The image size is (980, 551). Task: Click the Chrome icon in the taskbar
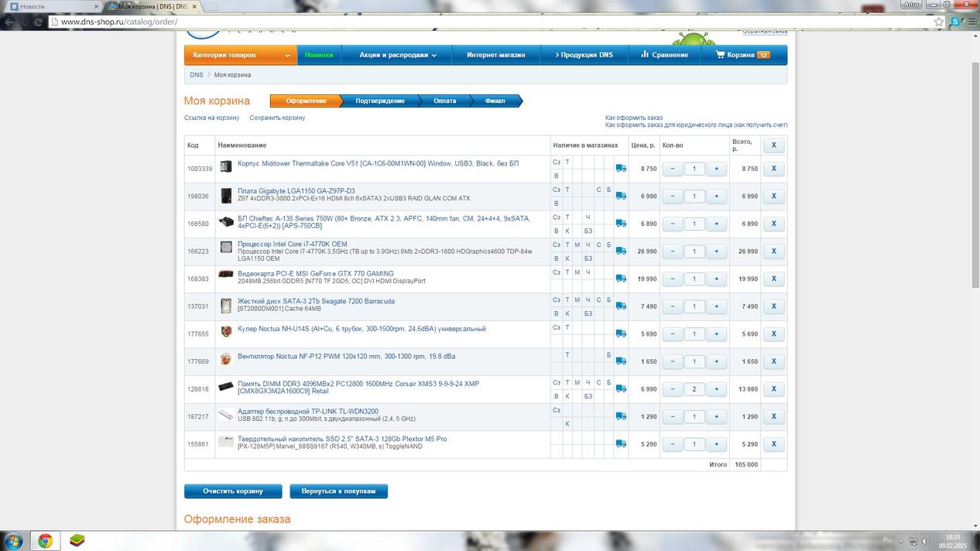point(46,540)
